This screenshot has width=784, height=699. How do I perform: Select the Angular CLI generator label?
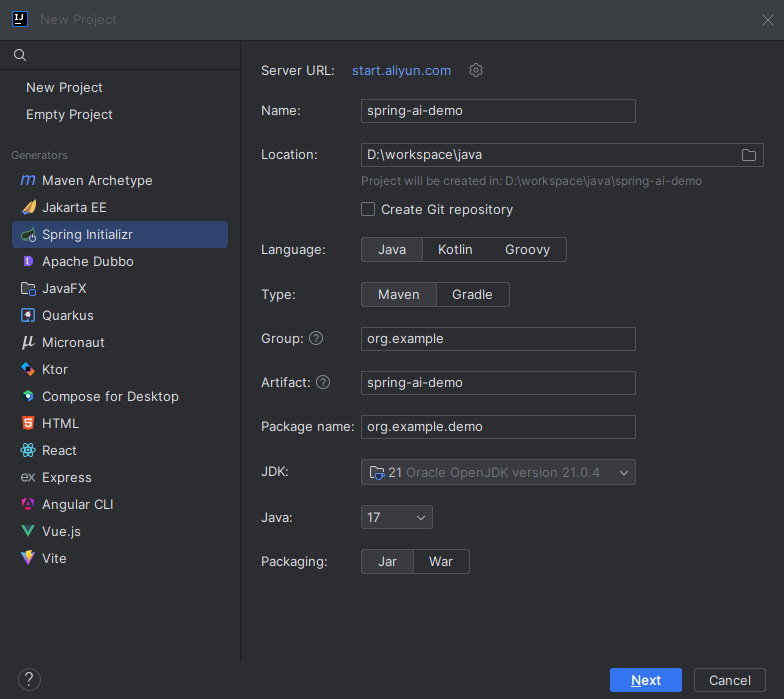click(78, 504)
